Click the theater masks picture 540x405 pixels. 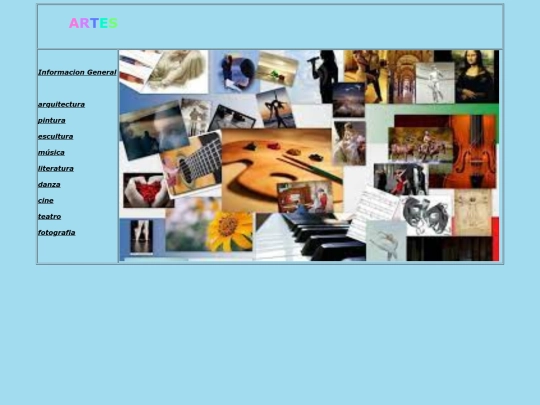tap(427, 216)
